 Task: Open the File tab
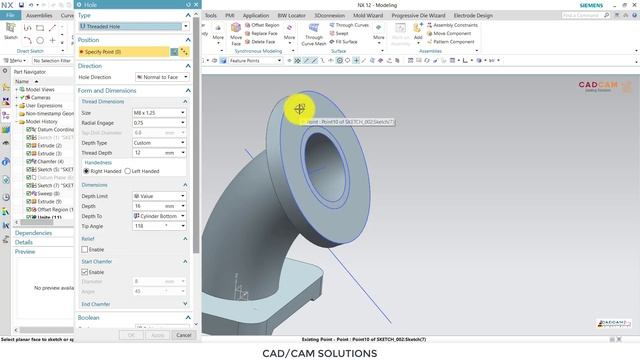10,16
